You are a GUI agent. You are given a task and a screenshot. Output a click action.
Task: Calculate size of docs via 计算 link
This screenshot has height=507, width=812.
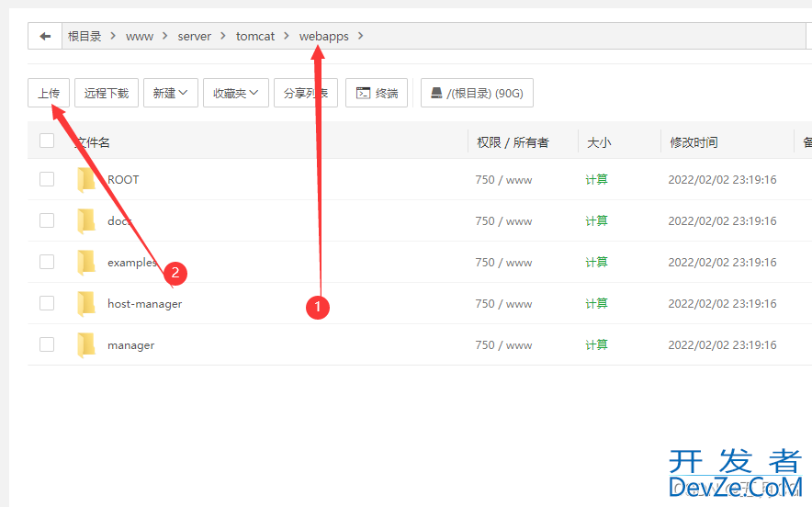596,221
